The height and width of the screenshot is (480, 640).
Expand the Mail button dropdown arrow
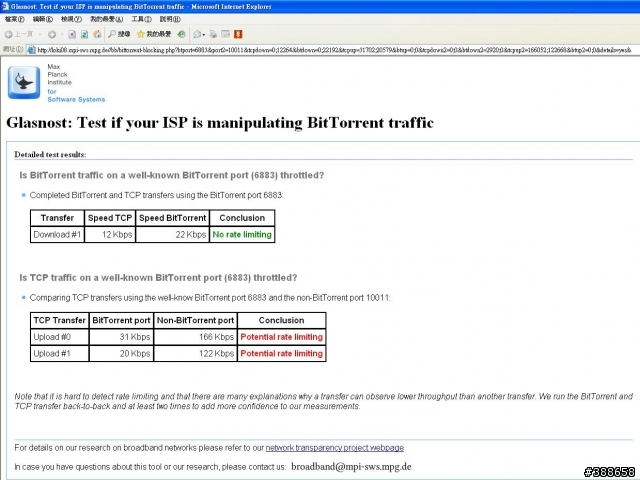point(204,35)
